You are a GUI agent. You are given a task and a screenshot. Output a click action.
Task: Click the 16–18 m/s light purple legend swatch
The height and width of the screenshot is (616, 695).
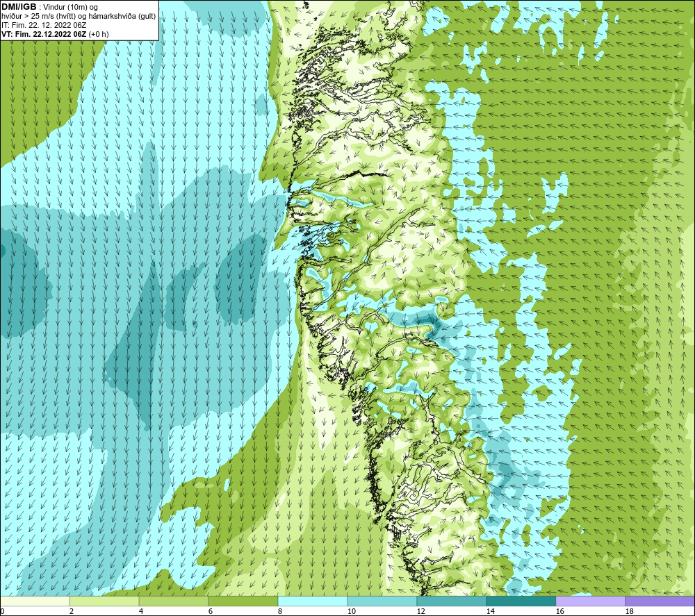(590, 601)
